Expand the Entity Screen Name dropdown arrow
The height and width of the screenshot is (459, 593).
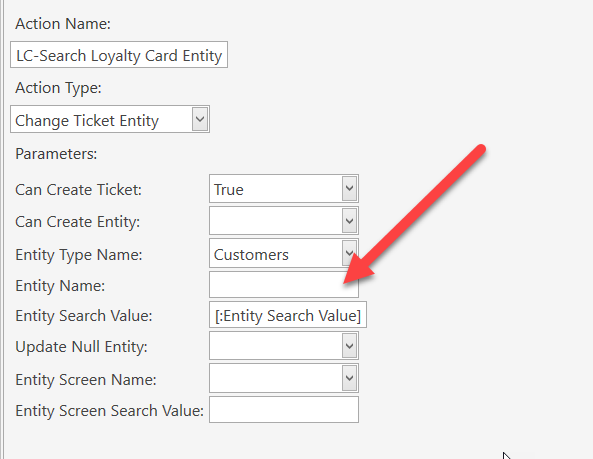349,378
